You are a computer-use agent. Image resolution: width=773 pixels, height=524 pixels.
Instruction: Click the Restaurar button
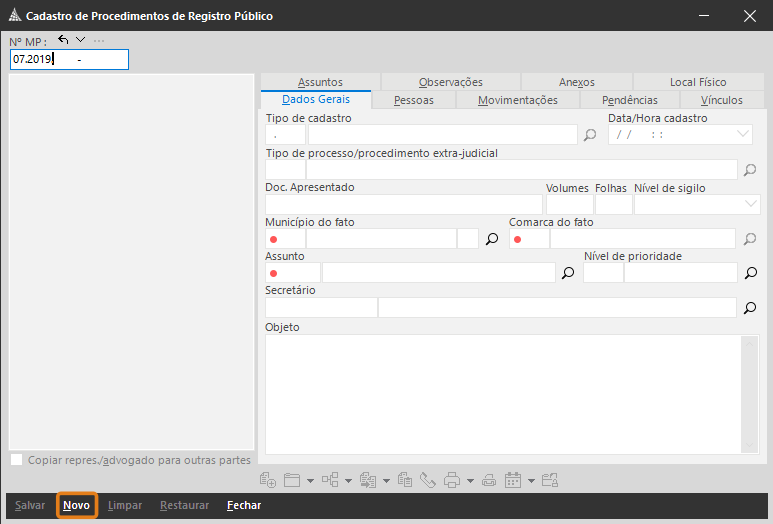point(184,505)
